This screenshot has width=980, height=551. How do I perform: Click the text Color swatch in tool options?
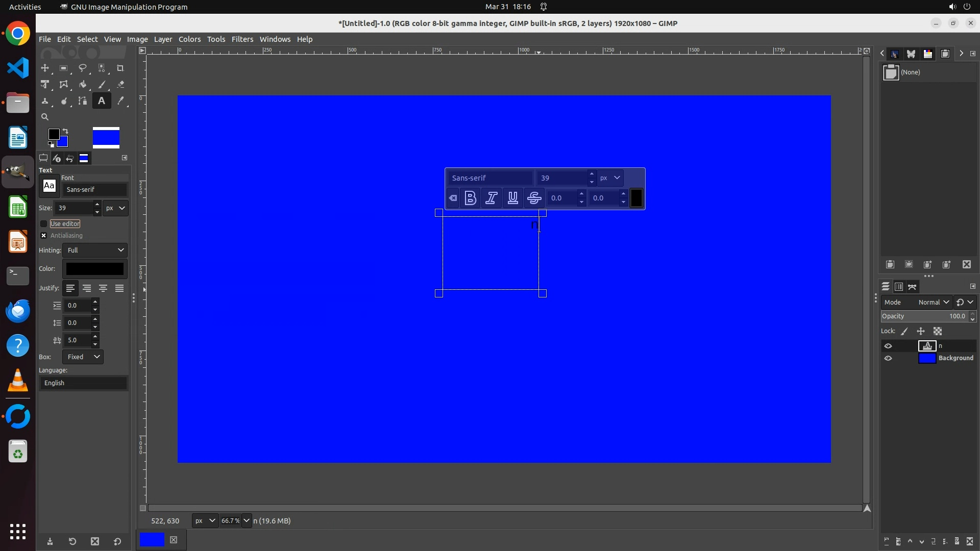tap(95, 269)
